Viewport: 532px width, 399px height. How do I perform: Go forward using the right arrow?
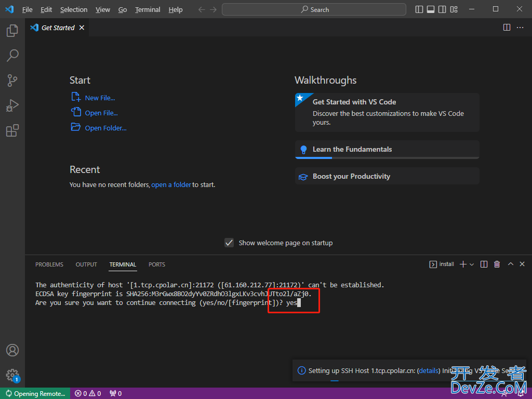pyautogui.click(x=213, y=9)
